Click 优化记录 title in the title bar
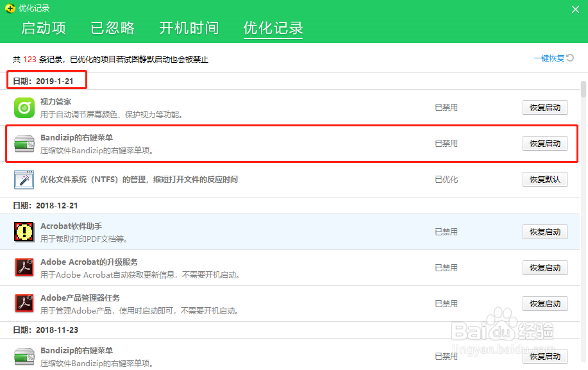 click(x=34, y=8)
